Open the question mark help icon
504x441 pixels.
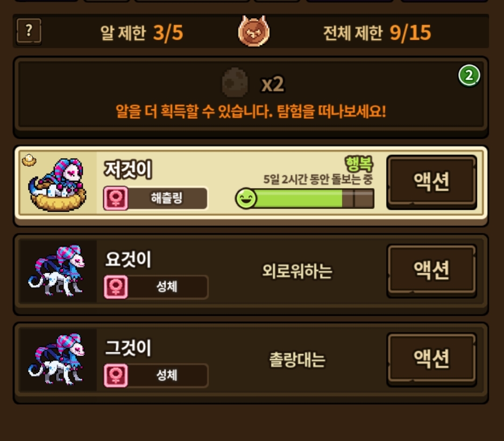28,31
